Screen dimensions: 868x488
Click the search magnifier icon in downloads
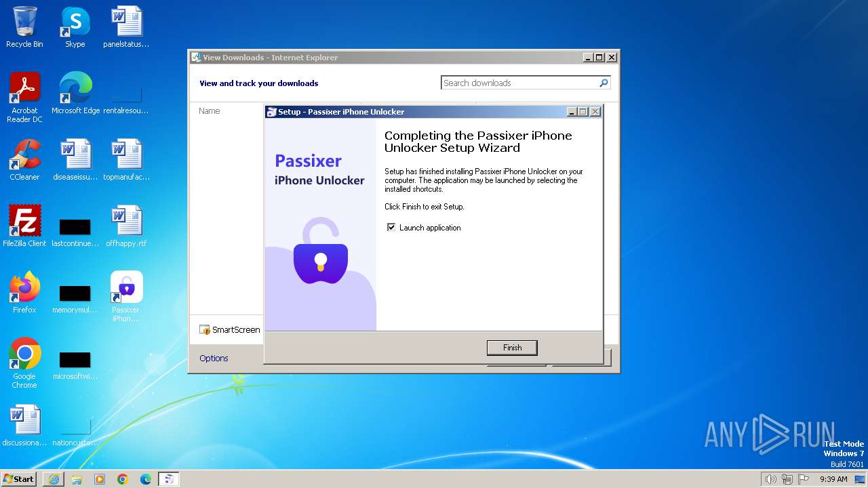click(604, 83)
